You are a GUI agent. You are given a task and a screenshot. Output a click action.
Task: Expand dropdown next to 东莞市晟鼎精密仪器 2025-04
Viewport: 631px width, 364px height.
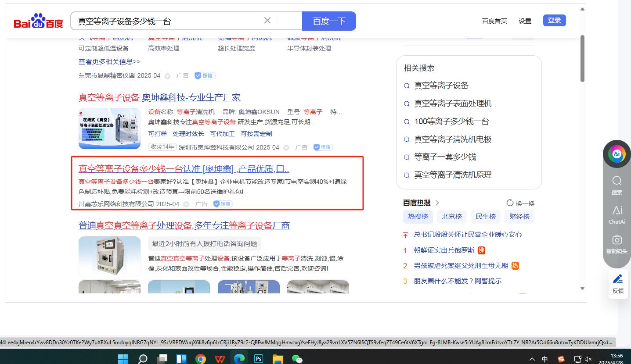167,76
